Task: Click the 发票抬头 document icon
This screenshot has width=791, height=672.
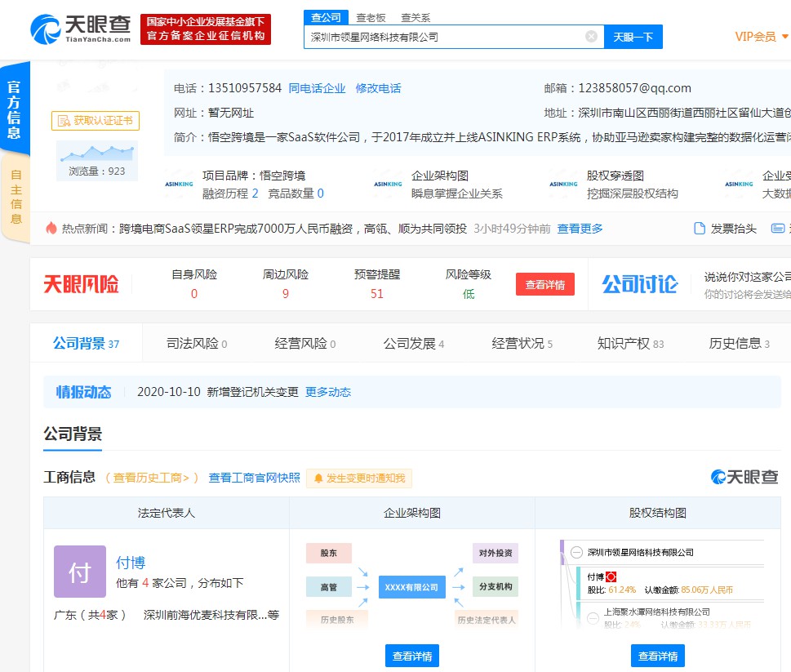Action: pos(700,229)
